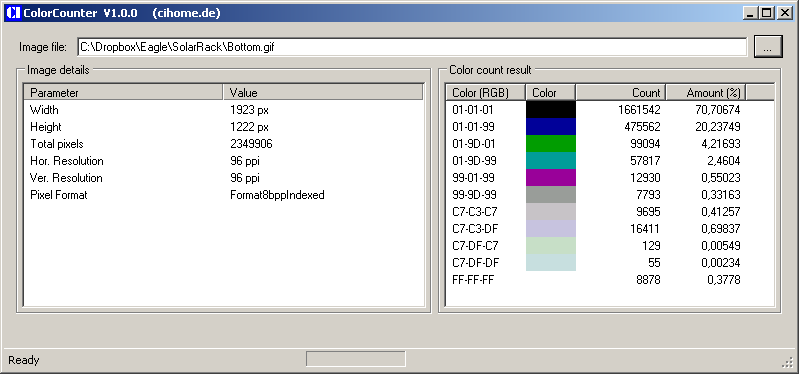The image size is (799, 374).
Task: Select the pale green C7-DF-C7 swatch
Action: tap(551, 246)
